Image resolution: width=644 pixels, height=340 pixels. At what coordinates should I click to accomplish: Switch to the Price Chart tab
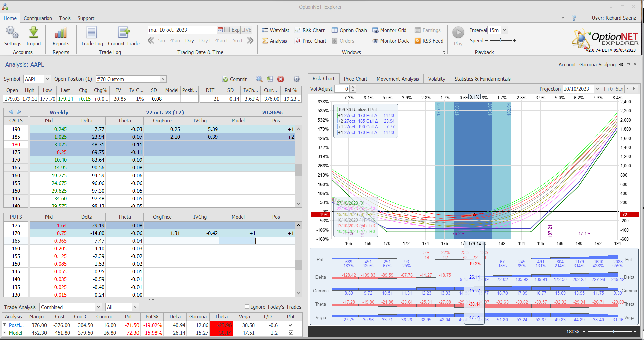(x=355, y=79)
